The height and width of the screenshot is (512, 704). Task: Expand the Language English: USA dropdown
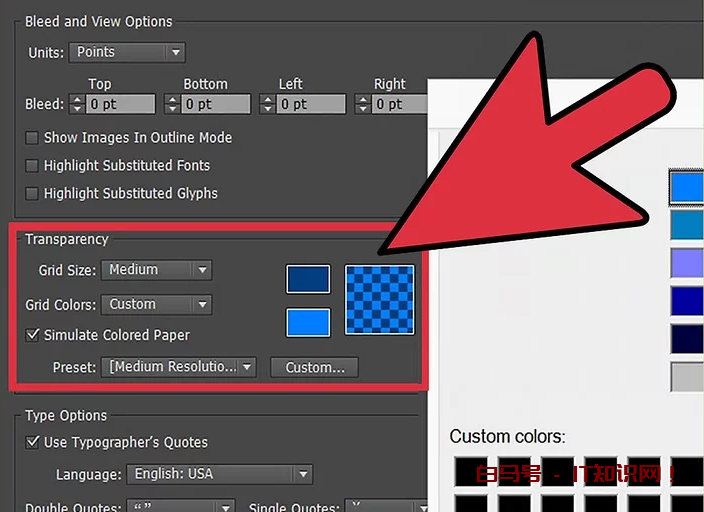(x=219, y=474)
